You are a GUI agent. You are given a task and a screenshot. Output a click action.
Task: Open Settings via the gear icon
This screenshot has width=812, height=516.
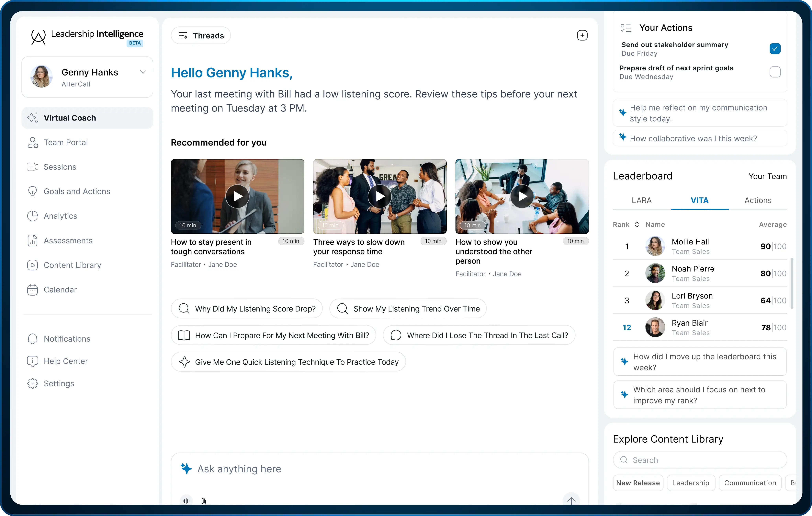click(x=33, y=383)
